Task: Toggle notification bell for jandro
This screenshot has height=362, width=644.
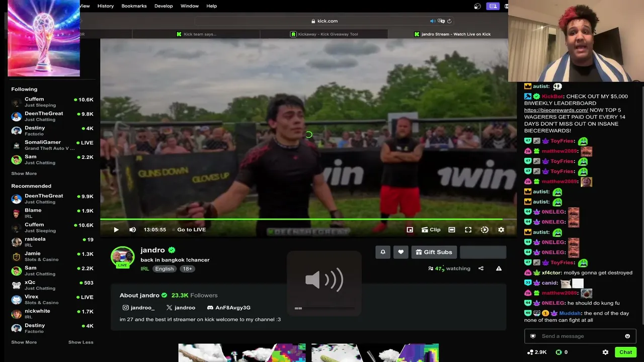Action: (383, 252)
